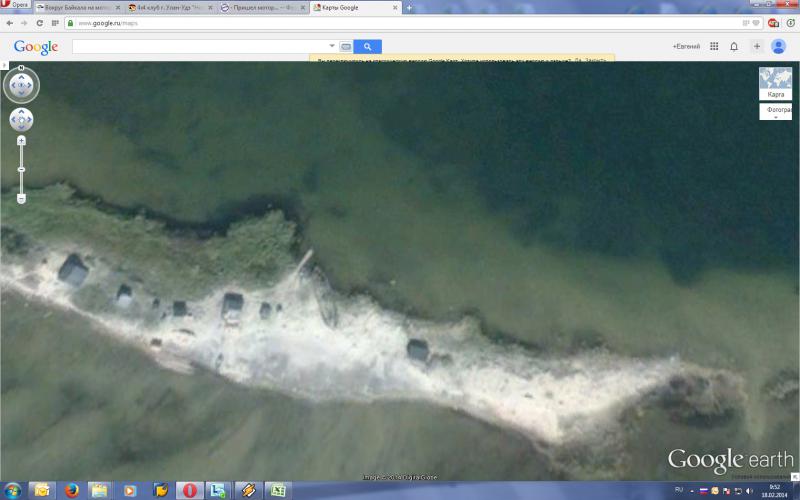Zoom out with the minus button

tap(21, 198)
